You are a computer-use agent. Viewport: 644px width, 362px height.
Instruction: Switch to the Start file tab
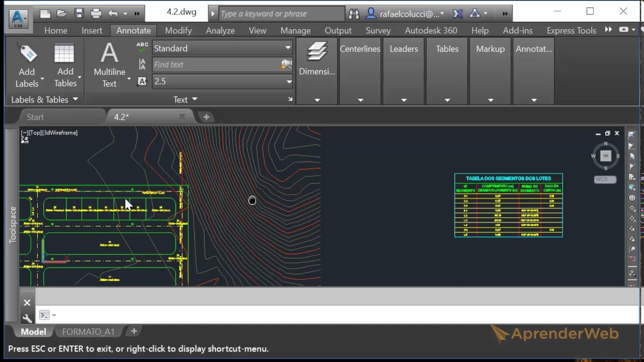pyautogui.click(x=35, y=117)
